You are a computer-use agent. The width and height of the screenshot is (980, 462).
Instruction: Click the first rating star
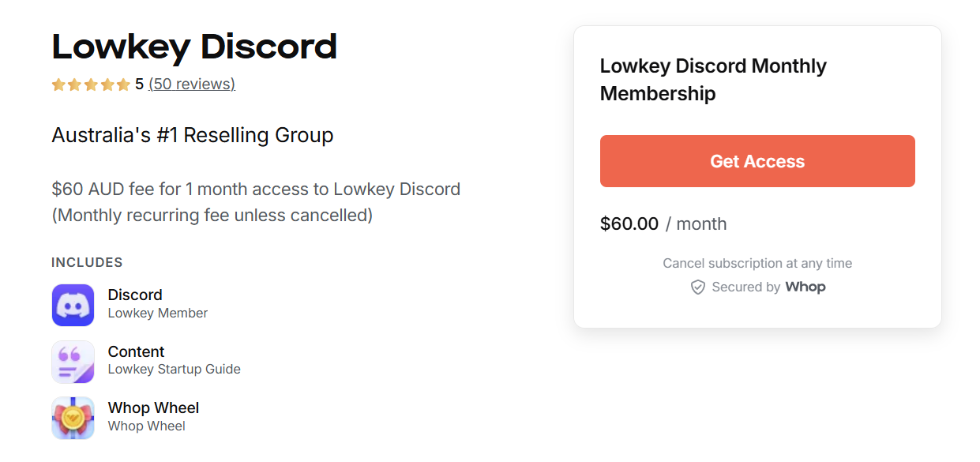(58, 84)
